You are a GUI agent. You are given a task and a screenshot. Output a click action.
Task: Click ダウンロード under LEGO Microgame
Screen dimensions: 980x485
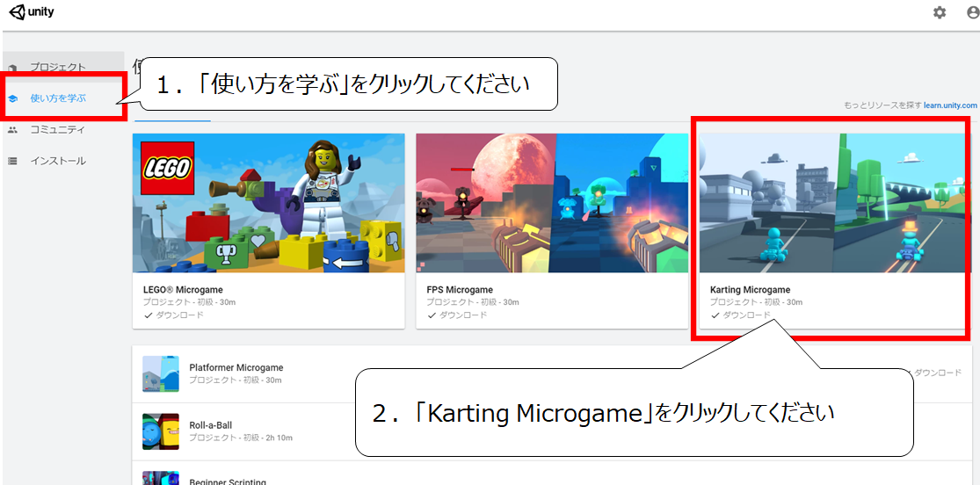174,315
